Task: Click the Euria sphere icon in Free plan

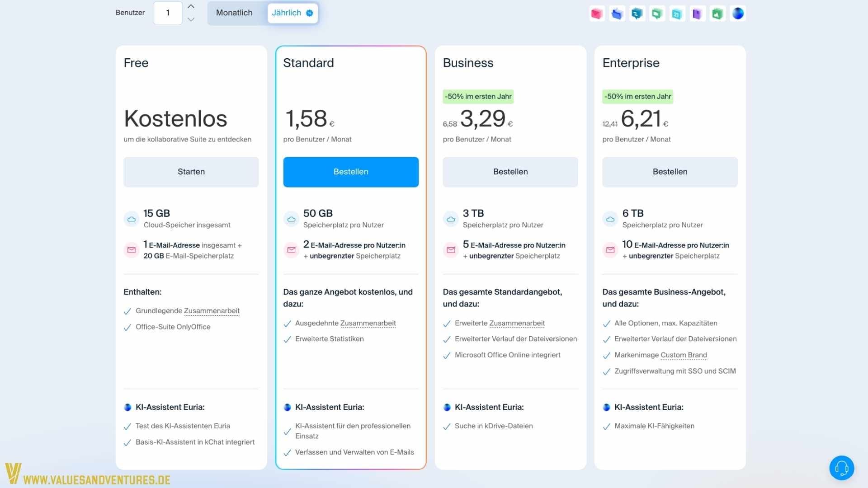Action: pos(127,407)
